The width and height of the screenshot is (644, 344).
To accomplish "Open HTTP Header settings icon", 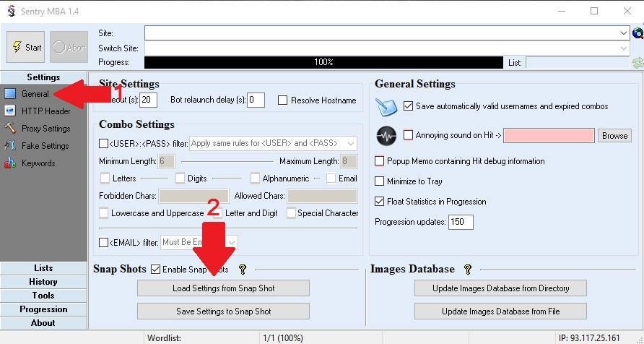I will coord(10,111).
